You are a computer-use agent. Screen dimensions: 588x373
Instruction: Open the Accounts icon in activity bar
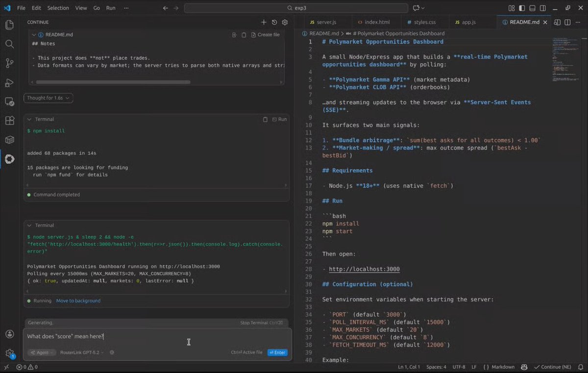point(9,334)
